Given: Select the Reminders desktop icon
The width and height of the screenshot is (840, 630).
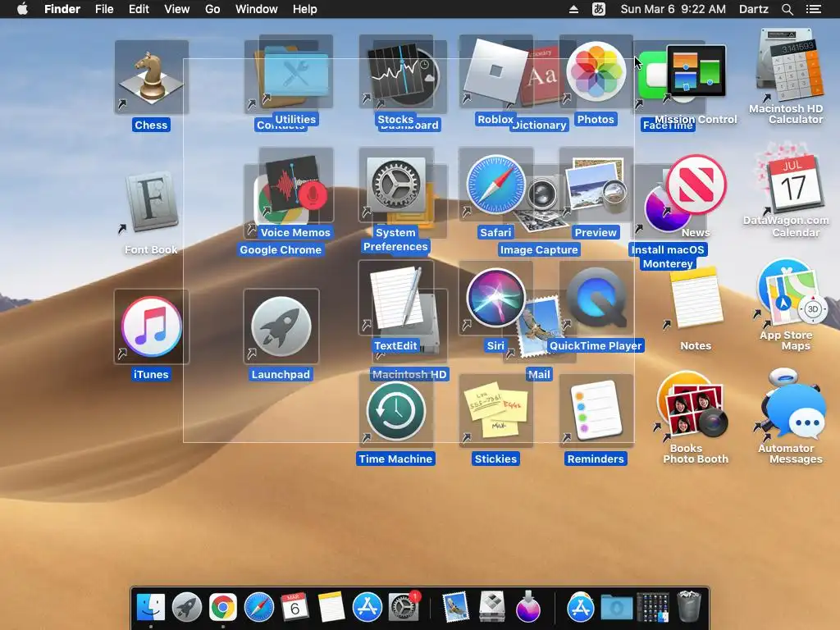Looking at the screenshot, I should pyautogui.click(x=596, y=412).
